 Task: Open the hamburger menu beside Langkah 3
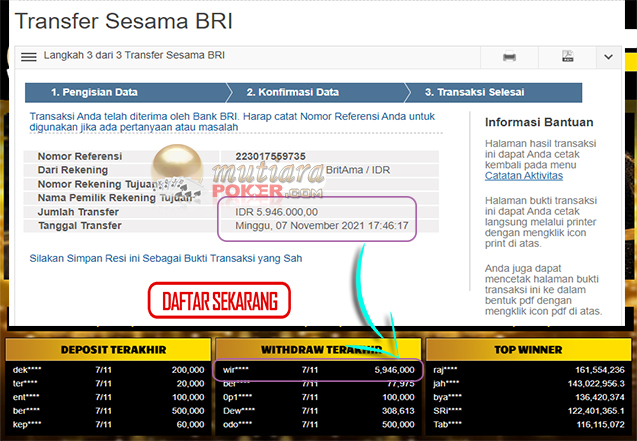point(29,57)
